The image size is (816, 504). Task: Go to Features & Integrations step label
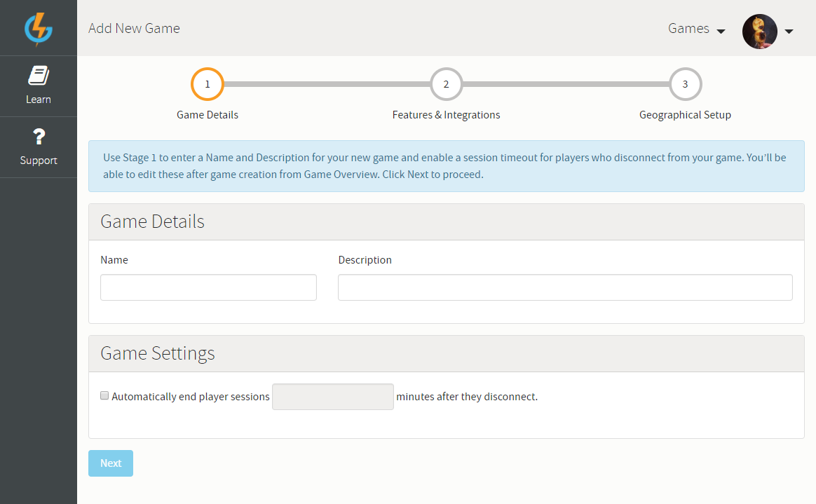[x=446, y=115]
